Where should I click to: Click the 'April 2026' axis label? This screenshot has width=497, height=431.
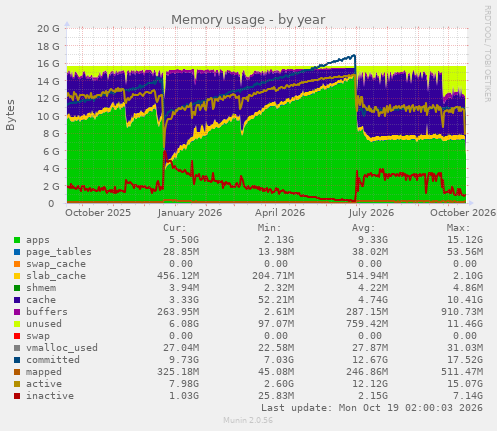pos(280,213)
